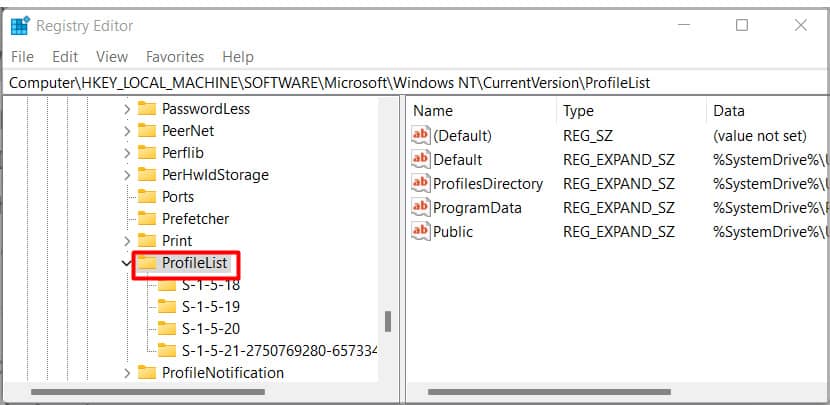Viewport: 830px width, 405px height.
Task: Click the S-1-5-21-2750769280 folder icon
Action: 167,350
